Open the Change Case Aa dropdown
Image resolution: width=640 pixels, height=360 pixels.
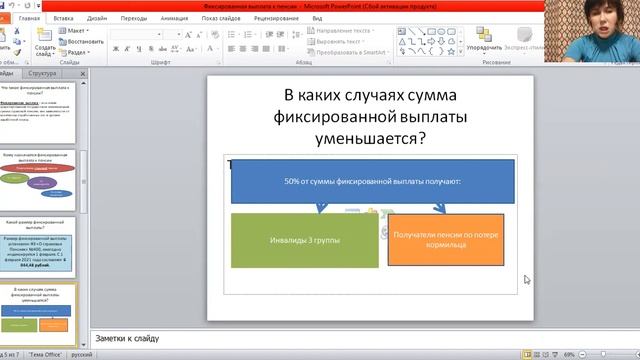[x=191, y=49]
